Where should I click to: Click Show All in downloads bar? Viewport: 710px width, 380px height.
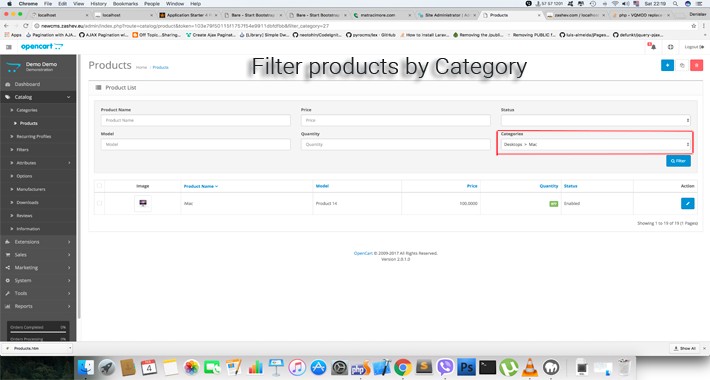tap(684, 348)
